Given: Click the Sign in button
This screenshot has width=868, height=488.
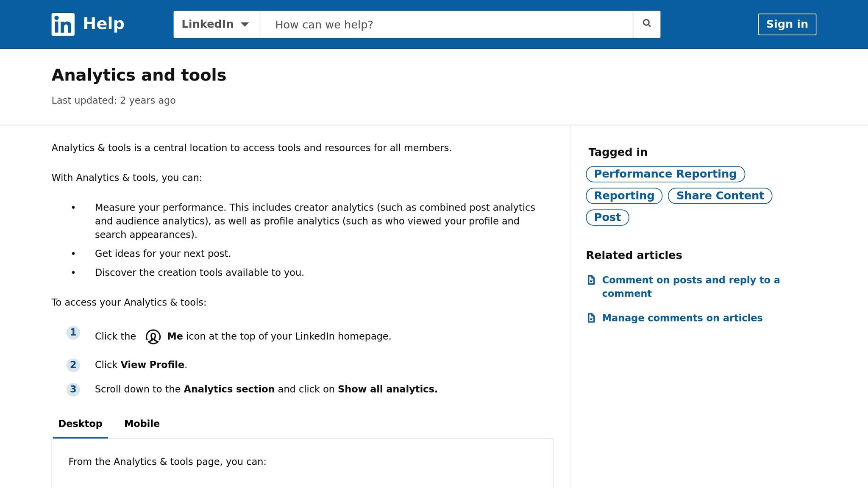Looking at the screenshot, I should pos(787,24).
